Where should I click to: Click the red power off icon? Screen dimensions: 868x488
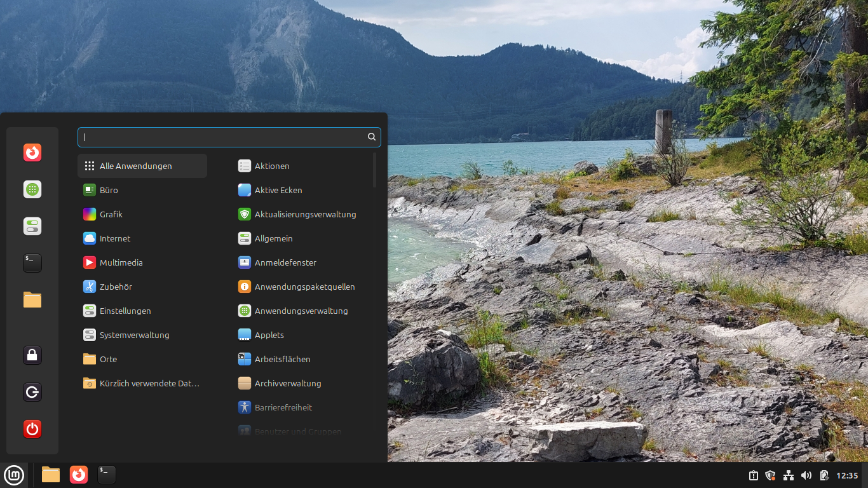32,429
